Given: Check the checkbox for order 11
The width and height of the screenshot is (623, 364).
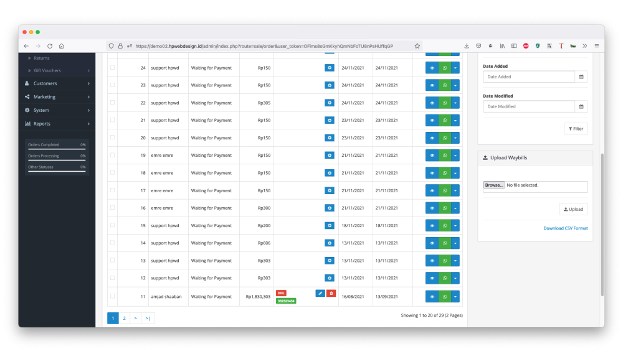Looking at the screenshot, I should pos(113,296).
